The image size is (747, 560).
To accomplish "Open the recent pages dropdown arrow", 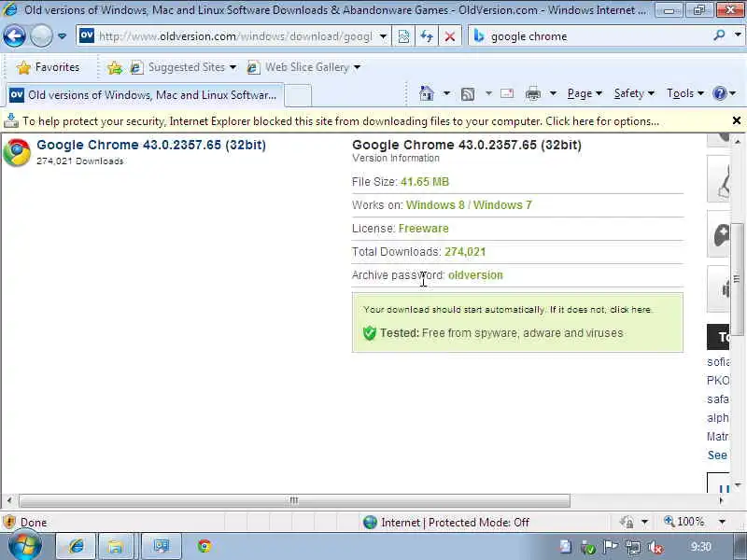I will [x=62, y=36].
